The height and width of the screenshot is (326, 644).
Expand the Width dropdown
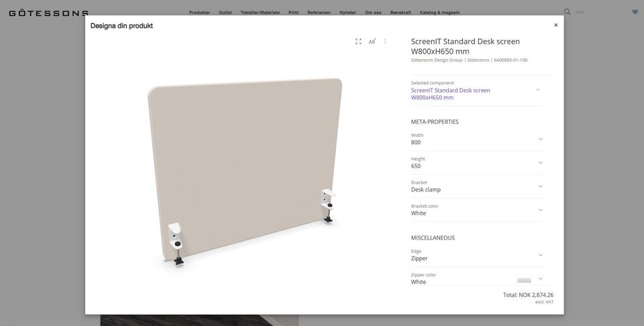pyautogui.click(x=477, y=139)
